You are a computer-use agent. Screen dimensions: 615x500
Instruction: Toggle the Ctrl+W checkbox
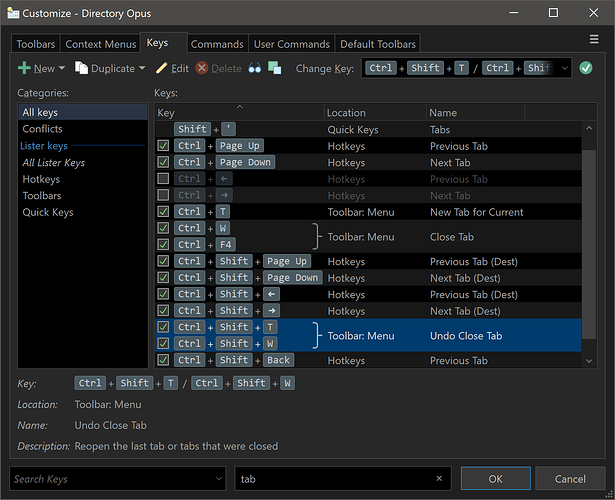[x=163, y=228]
